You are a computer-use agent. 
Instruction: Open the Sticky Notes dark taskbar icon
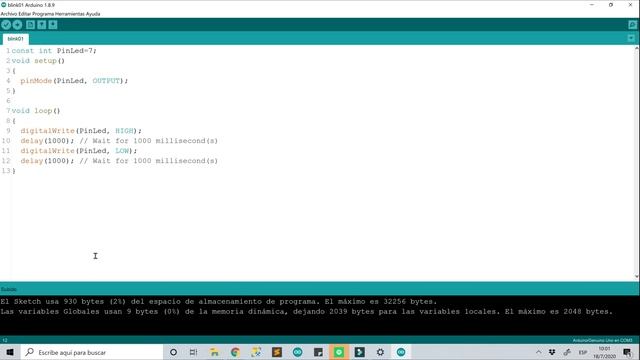point(318,352)
